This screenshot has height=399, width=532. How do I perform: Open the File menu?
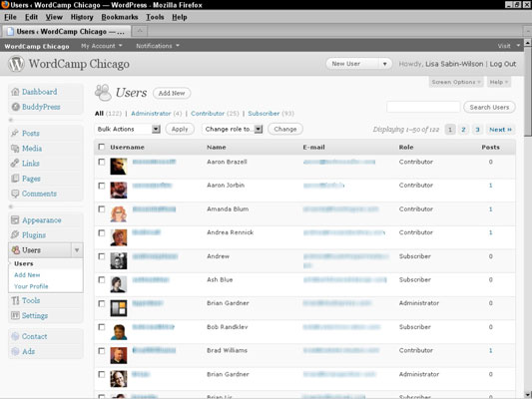point(10,17)
